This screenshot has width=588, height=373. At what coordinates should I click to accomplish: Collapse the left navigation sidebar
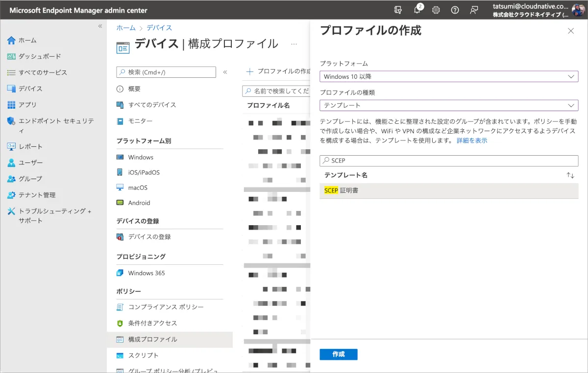100,26
